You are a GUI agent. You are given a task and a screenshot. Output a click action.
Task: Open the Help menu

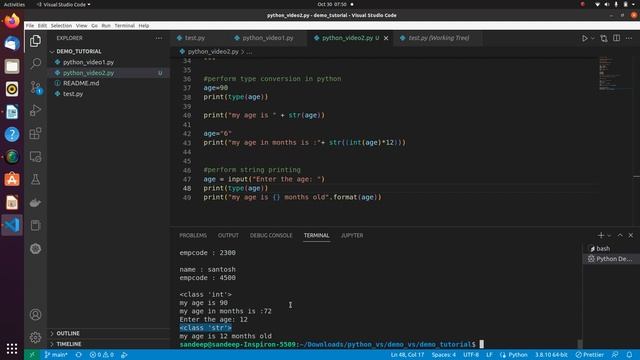tap(144, 25)
